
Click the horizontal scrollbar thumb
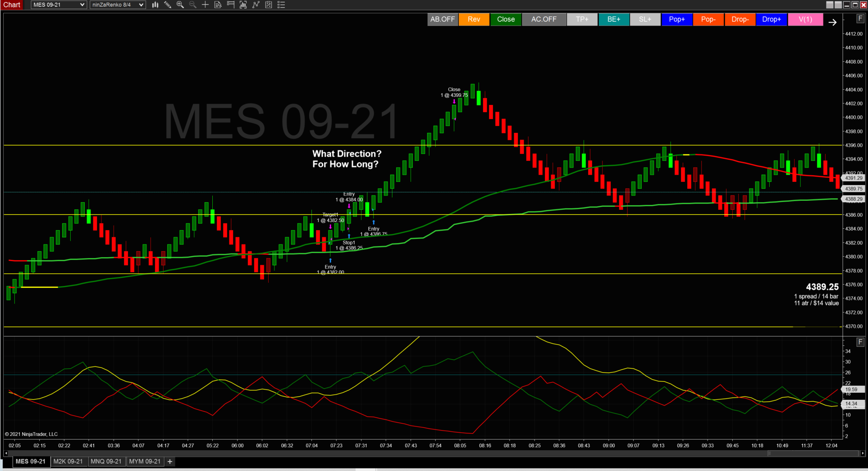813,453
